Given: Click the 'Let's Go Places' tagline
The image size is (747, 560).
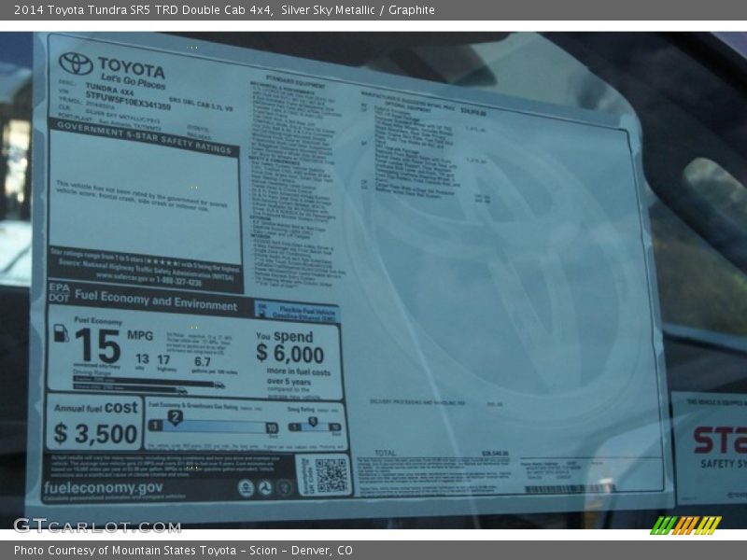Looking at the screenshot, I should 133,81.
